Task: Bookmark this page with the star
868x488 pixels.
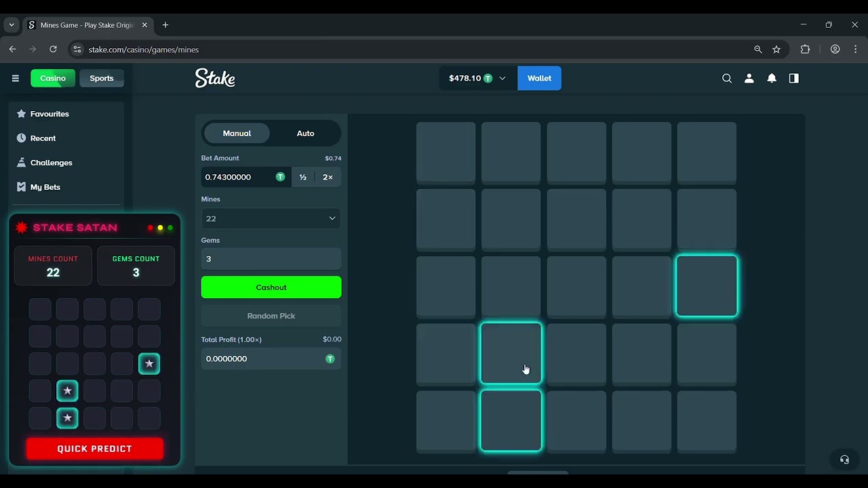Action: (x=776, y=49)
